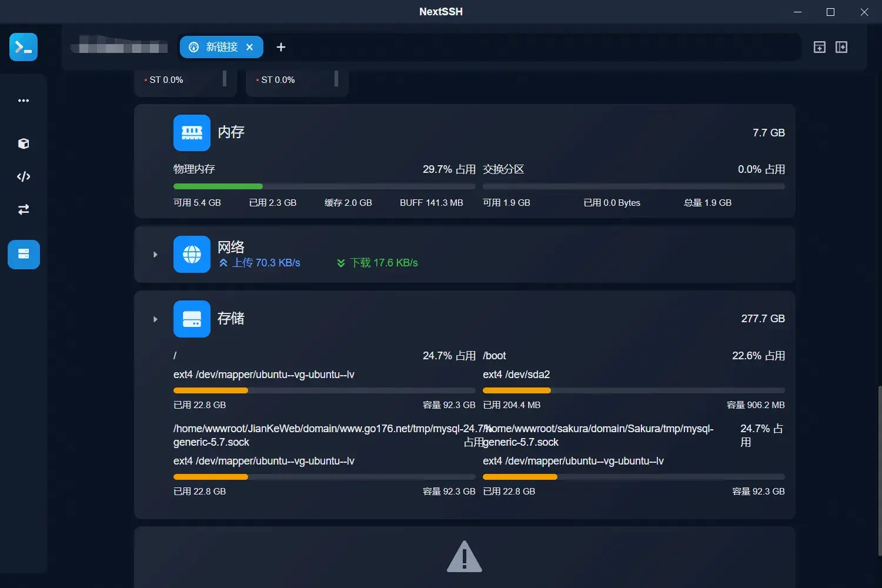Viewport: 882px width, 588px height.
Task: Click the 已用 0.0 Bytes swap value
Action: click(612, 203)
